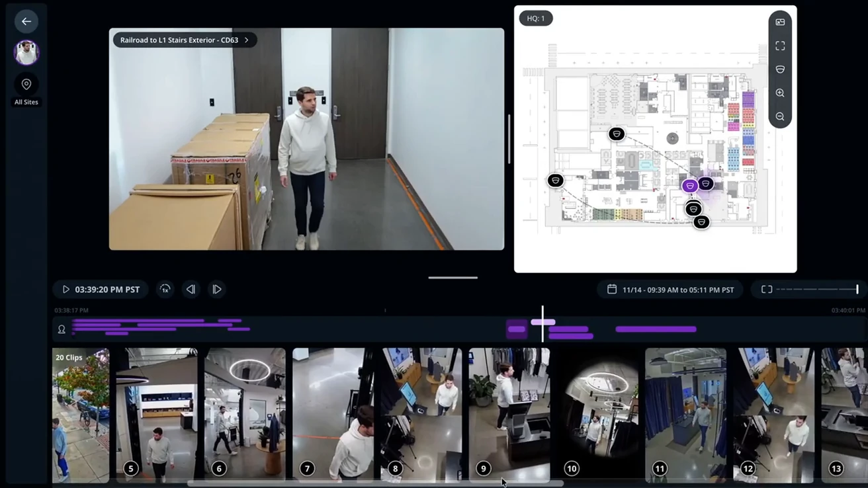Select the purple highlighted camera on map
The height and width of the screenshot is (488, 868).
click(690, 186)
